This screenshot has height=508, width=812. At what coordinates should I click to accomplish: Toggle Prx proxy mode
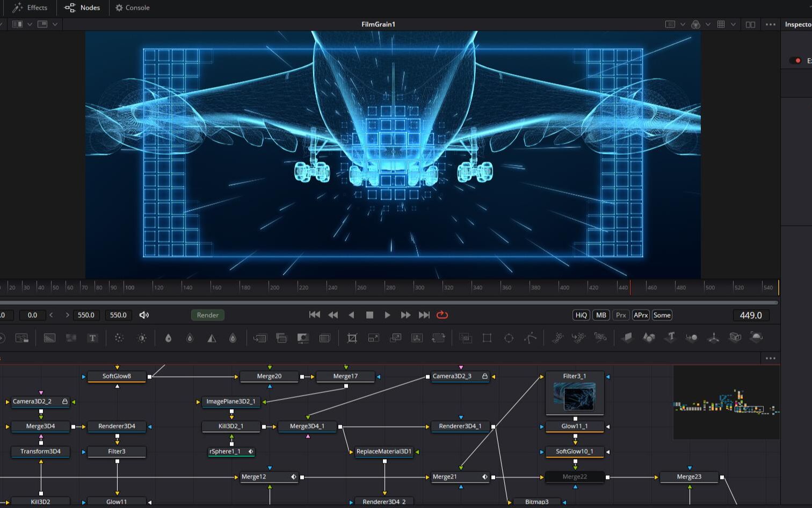621,315
